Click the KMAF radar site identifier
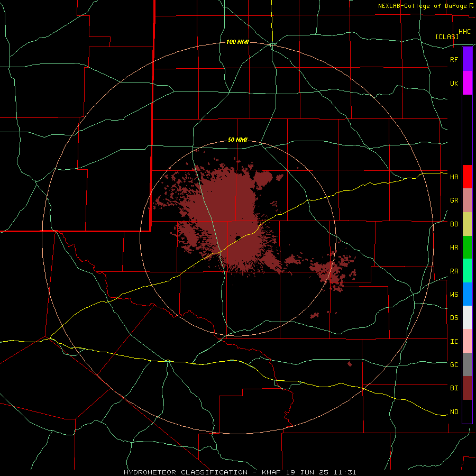This screenshot has height=476, width=476. point(272,472)
